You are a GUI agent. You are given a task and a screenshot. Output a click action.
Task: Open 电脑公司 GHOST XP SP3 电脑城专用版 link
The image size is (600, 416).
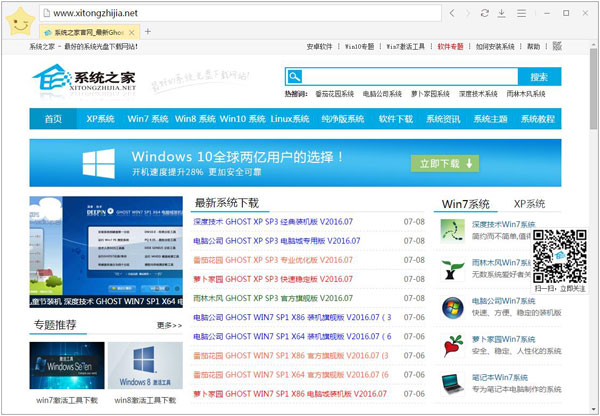coord(277,241)
